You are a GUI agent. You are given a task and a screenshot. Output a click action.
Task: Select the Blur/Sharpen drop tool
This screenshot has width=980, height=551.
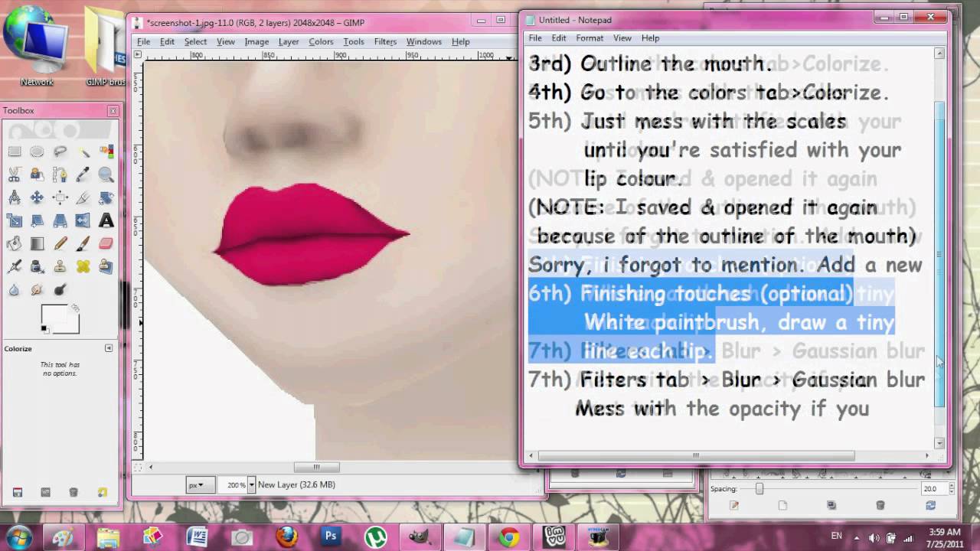tap(15, 289)
